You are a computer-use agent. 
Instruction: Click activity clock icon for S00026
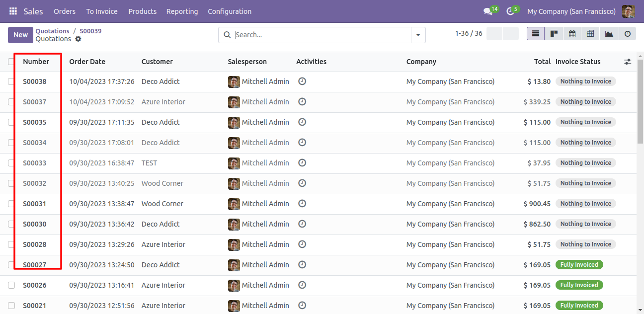302,285
